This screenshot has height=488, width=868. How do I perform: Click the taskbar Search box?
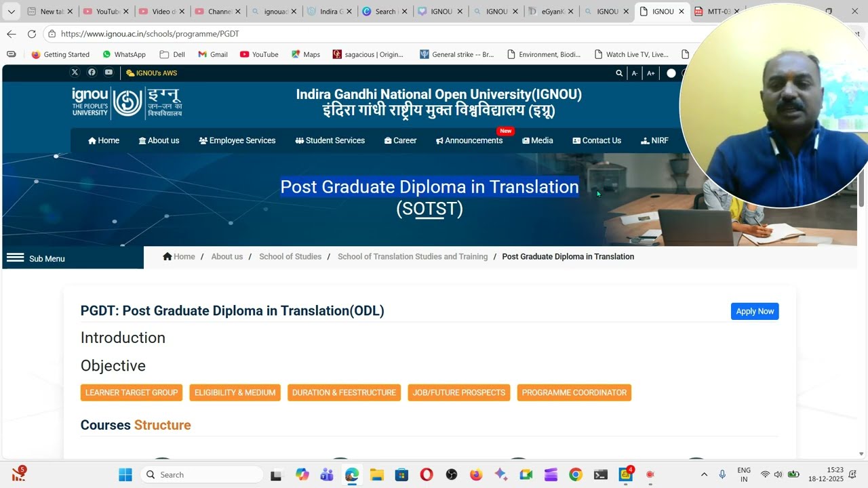click(x=202, y=474)
